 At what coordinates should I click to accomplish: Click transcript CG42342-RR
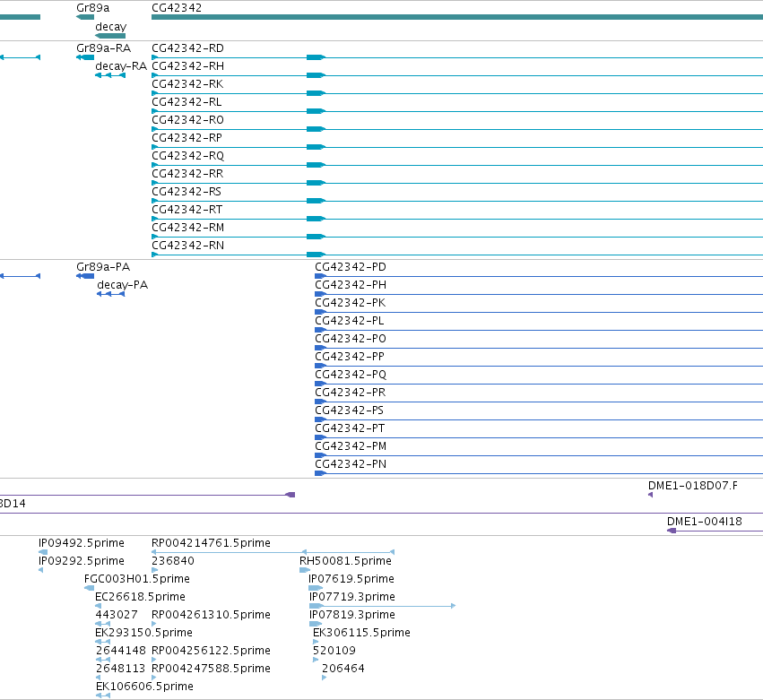pos(187,174)
